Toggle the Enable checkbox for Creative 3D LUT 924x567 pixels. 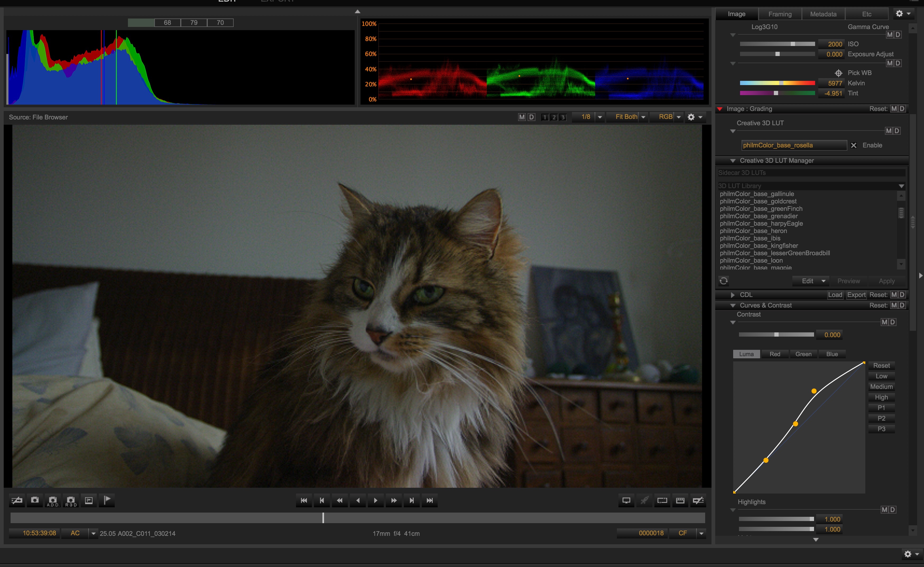tap(853, 145)
